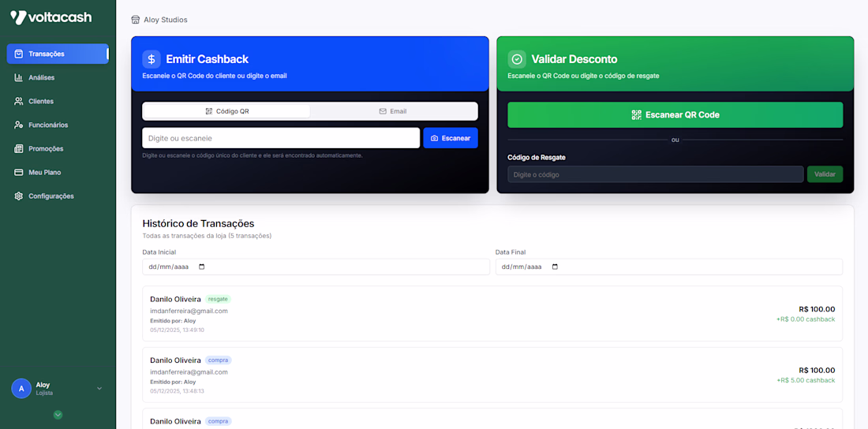This screenshot has height=429, width=868.
Task: Focus the Digite ou escaneie field
Action: pyautogui.click(x=281, y=138)
